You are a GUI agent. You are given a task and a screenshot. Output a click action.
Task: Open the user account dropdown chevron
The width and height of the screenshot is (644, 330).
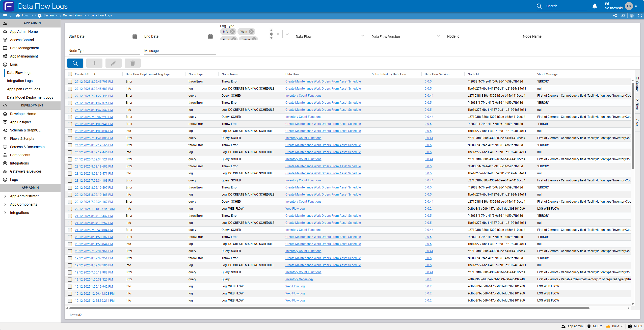click(x=636, y=6)
